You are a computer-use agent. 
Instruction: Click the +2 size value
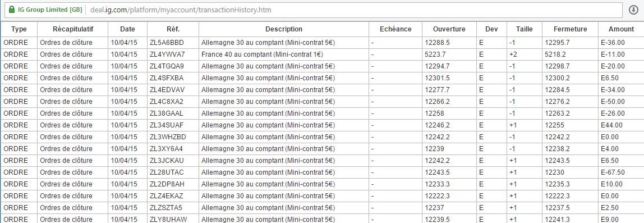tap(513, 54)
